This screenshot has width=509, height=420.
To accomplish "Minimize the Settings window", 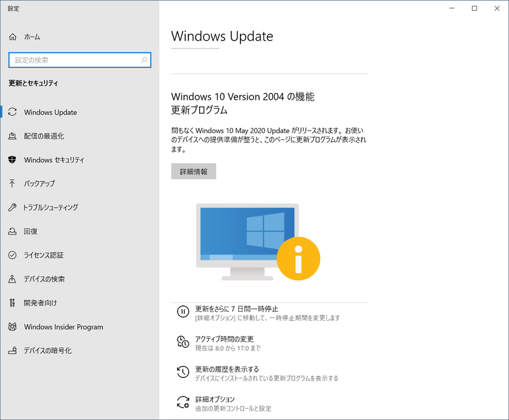I will pyautogui.click(x=452, y=8).
